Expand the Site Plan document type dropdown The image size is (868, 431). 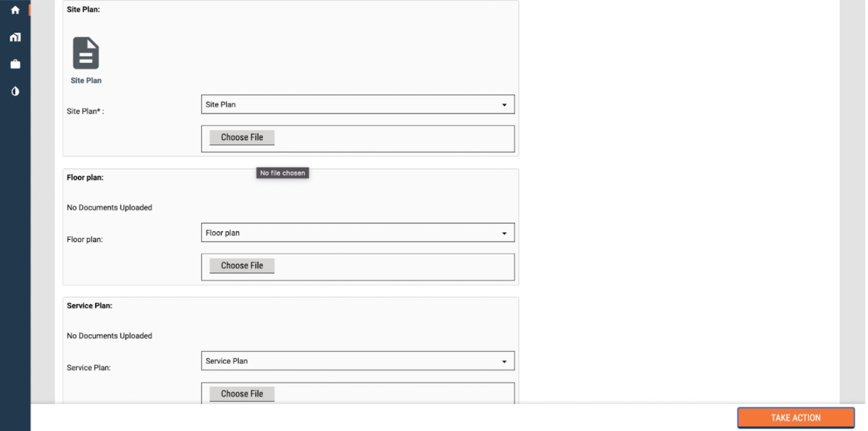[x=358, y=105]
